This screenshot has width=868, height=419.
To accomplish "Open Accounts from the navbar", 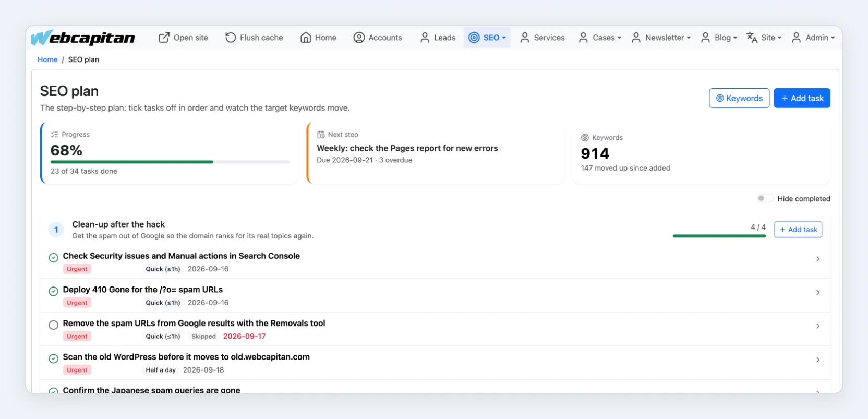I will [x=378, y=38].
